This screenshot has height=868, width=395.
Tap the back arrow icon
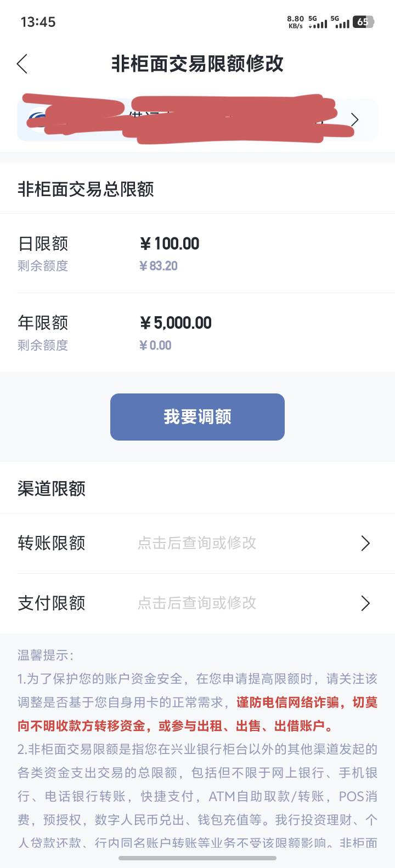(22, 64)
